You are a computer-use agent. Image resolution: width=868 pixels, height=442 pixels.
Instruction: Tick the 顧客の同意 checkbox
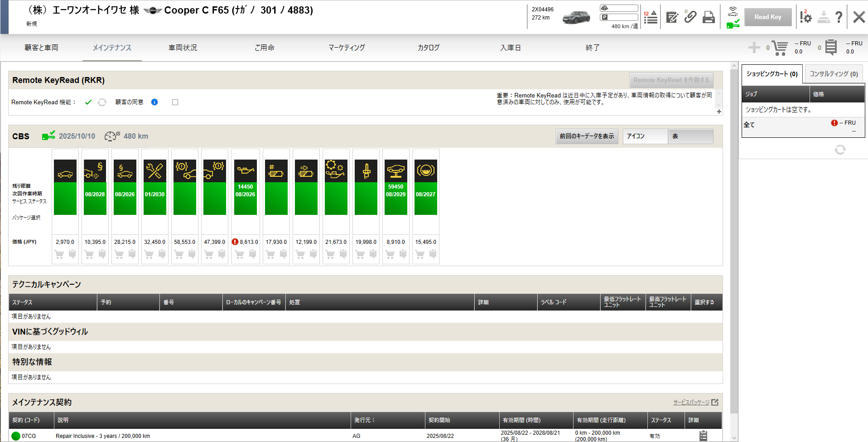175,102
